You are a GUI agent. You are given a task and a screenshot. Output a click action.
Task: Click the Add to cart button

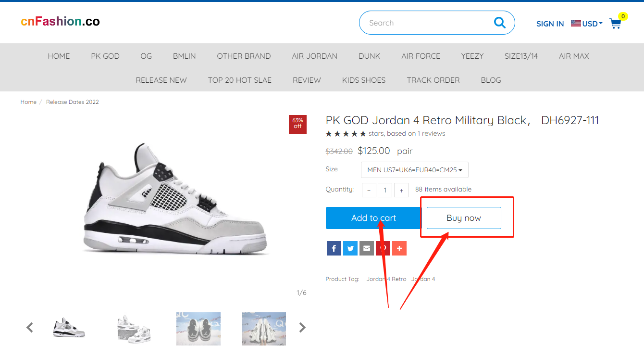pyautogui.click(x=373, y=218)
